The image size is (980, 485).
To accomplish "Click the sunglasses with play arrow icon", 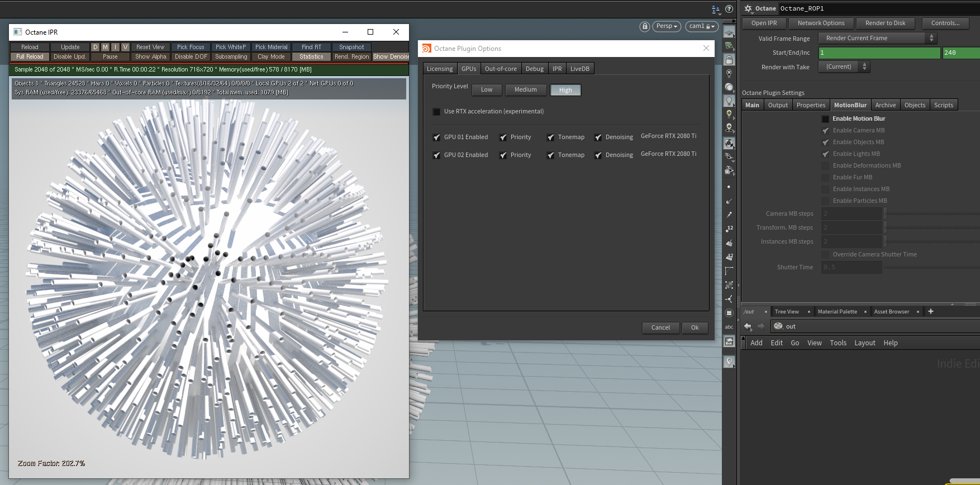I will [x=729, y=170].
